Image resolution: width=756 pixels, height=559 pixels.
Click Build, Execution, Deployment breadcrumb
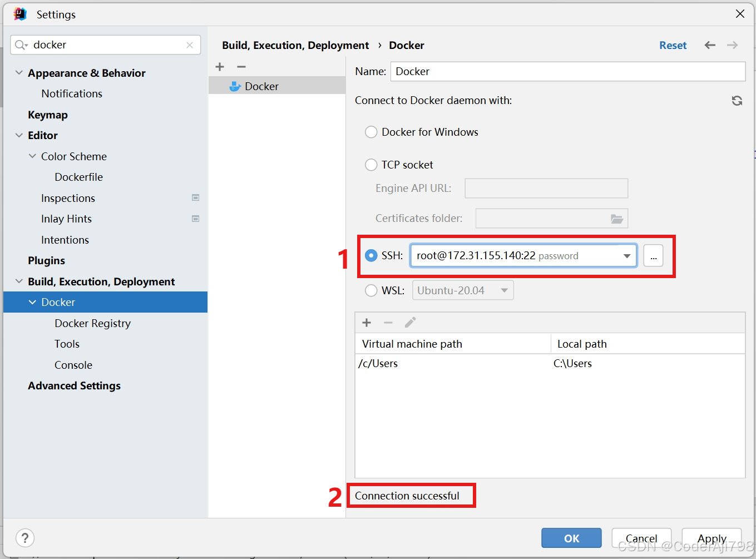295,45
